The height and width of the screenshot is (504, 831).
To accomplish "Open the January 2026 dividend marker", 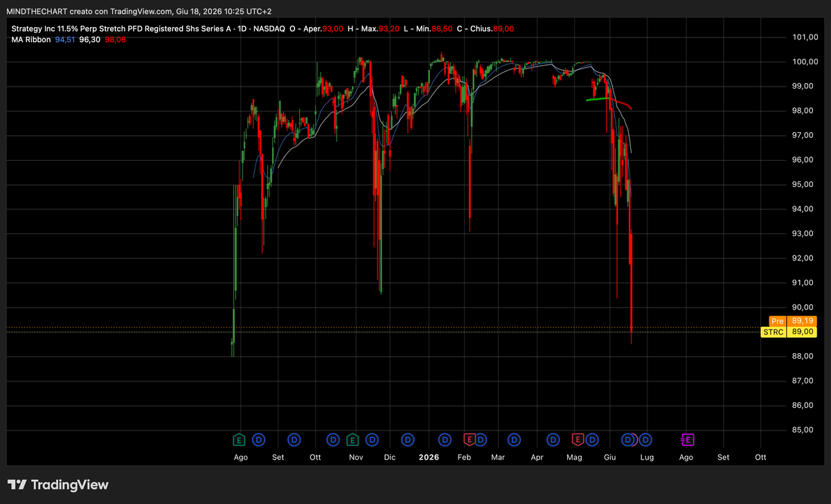I will point(445,439).
